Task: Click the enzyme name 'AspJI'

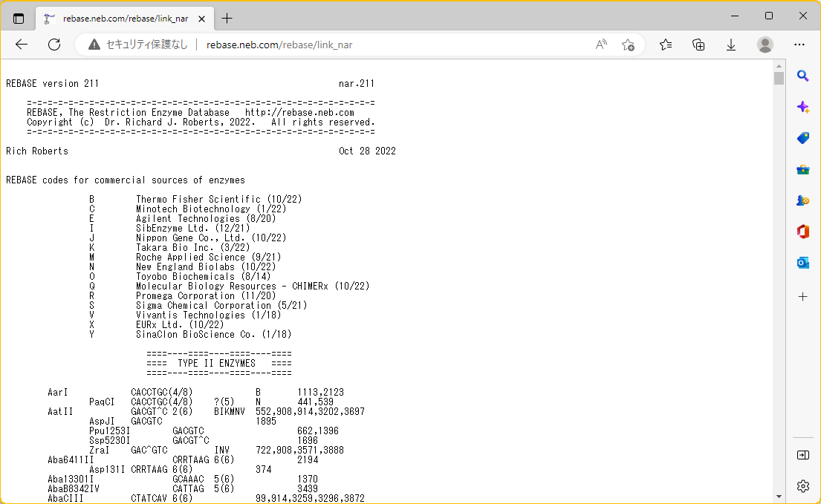Action: tap(102, 422)
